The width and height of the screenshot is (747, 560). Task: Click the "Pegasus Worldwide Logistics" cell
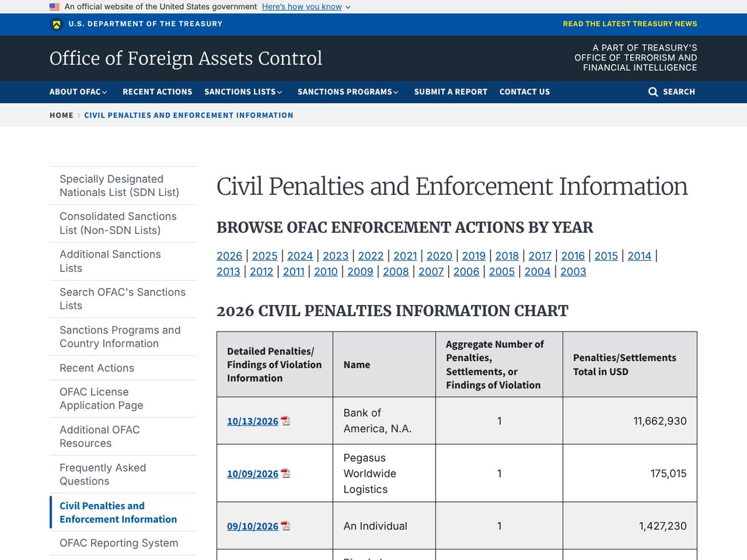pos(384,474)
